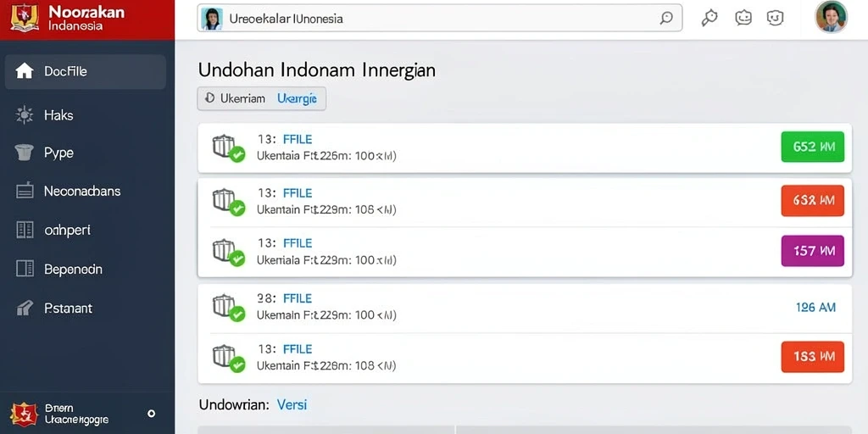The height and width of the screenshot is (434, 868).
Task: Click the house icon beside DocFile
Action: [x=25, y=71]
